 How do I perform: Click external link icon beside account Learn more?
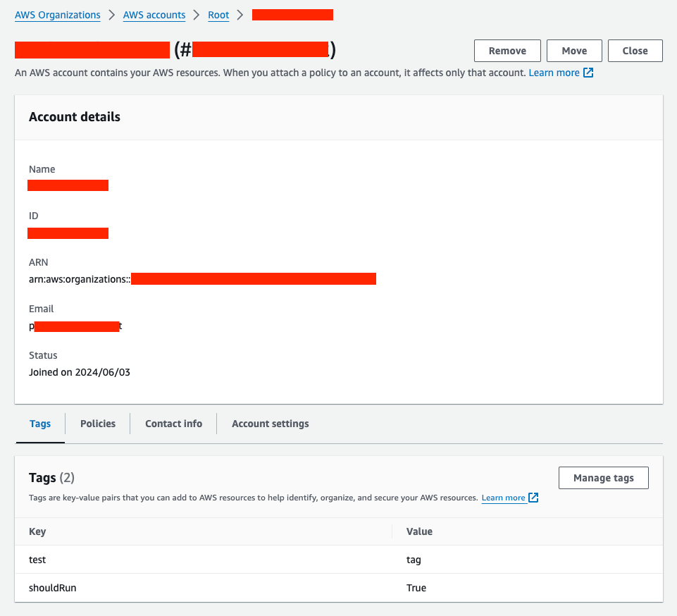(588, 73)
